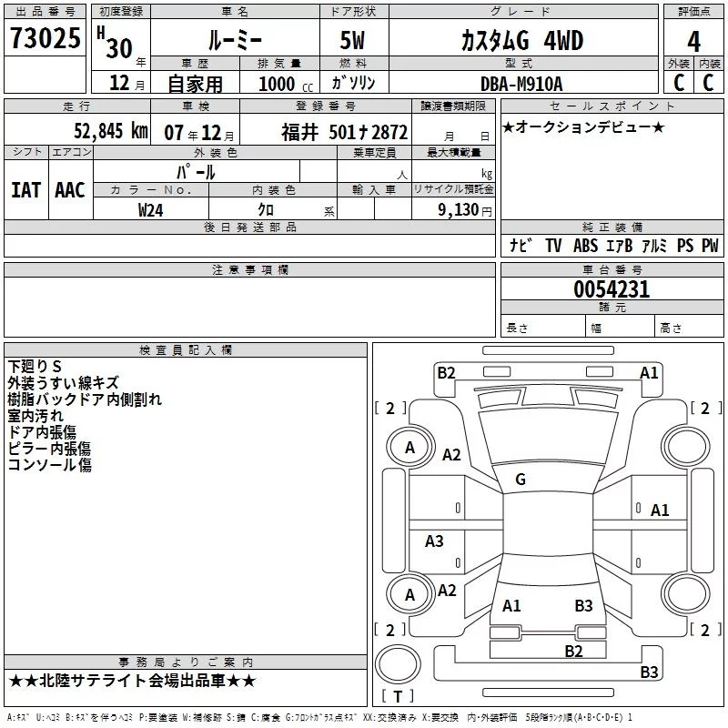Click the inspection date 07年12月
Image resolution: width=728 pixels, height=728 pixels.
click(199, 133)
